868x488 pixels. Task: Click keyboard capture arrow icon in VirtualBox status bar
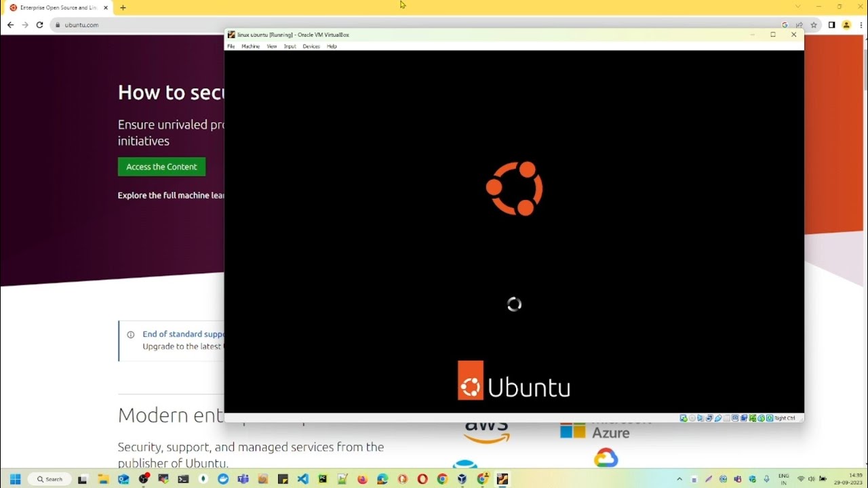tap(770, 418)
